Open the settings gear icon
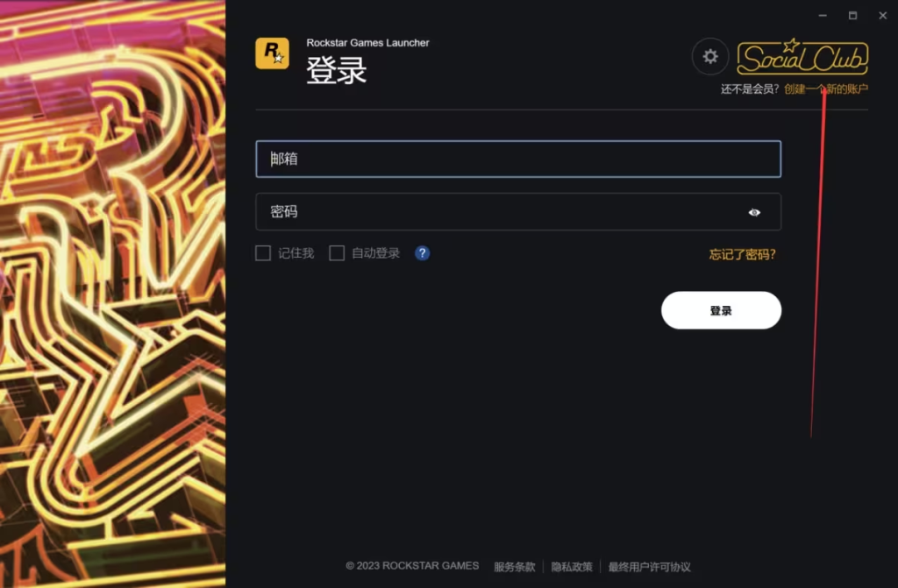This screenshot has height=588, width=898. coord(710,56)
